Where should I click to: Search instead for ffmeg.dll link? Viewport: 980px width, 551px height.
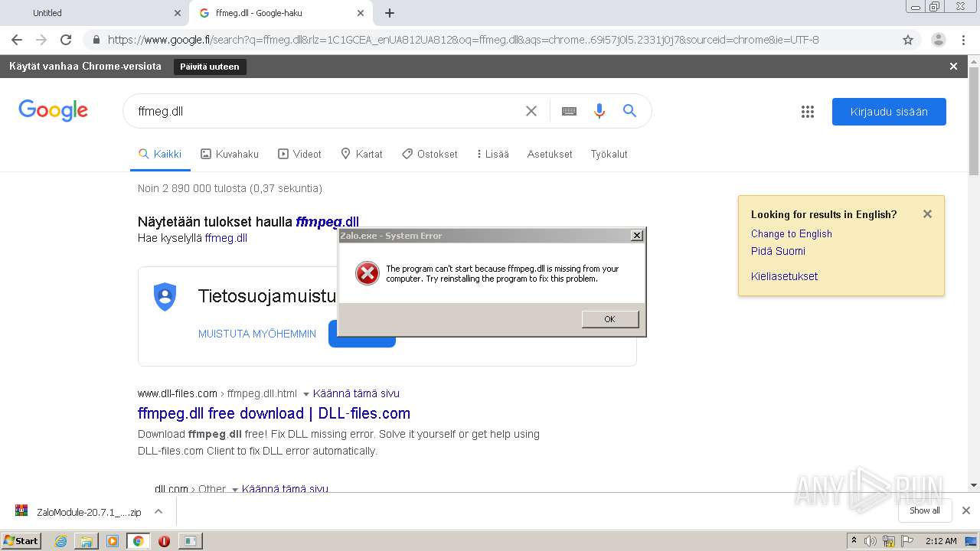(226, 238)
